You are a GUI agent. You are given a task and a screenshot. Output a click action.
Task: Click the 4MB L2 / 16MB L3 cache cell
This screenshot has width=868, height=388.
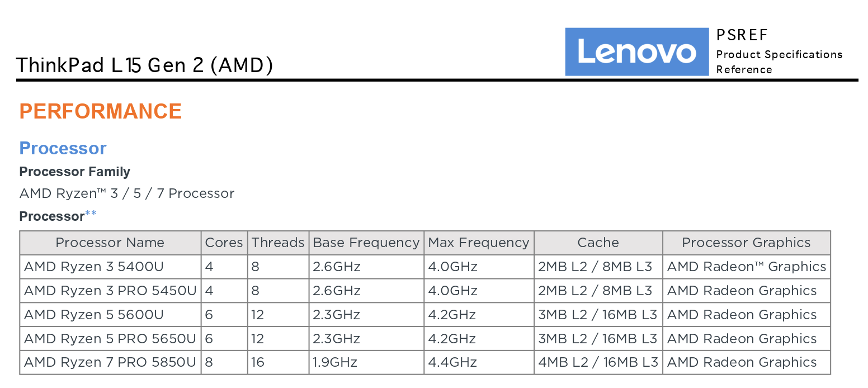click(598, 362)
